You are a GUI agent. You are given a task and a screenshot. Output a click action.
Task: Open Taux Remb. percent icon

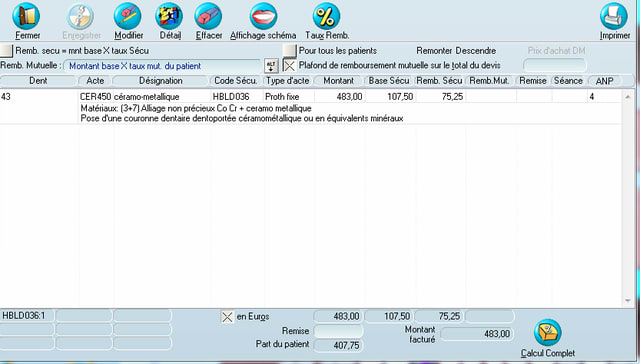point(326,16)
